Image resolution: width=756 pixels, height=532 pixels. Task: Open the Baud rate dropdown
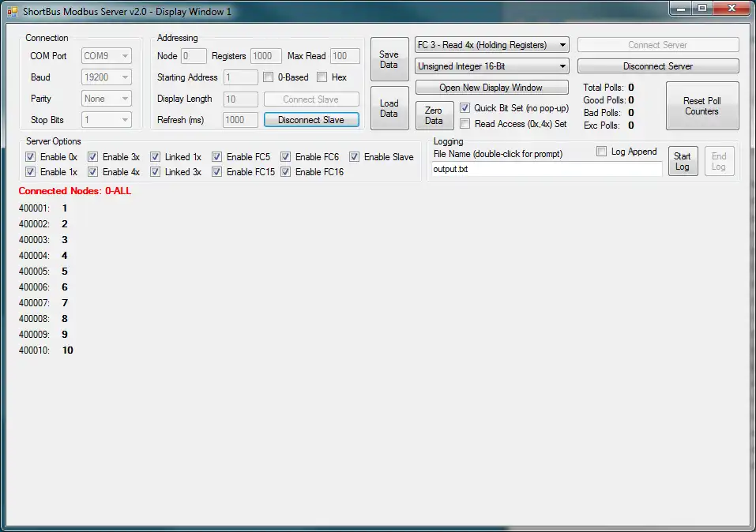(x=107, y=77)
